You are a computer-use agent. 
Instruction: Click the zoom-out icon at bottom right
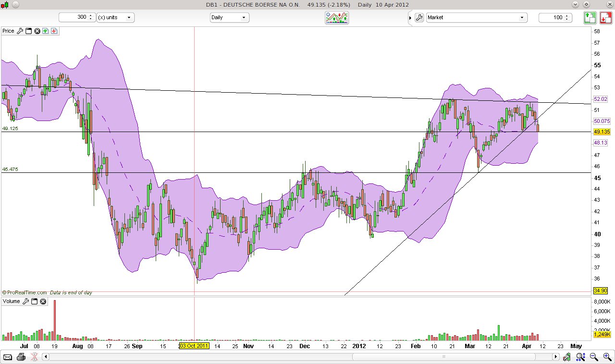tap(592, 357)
